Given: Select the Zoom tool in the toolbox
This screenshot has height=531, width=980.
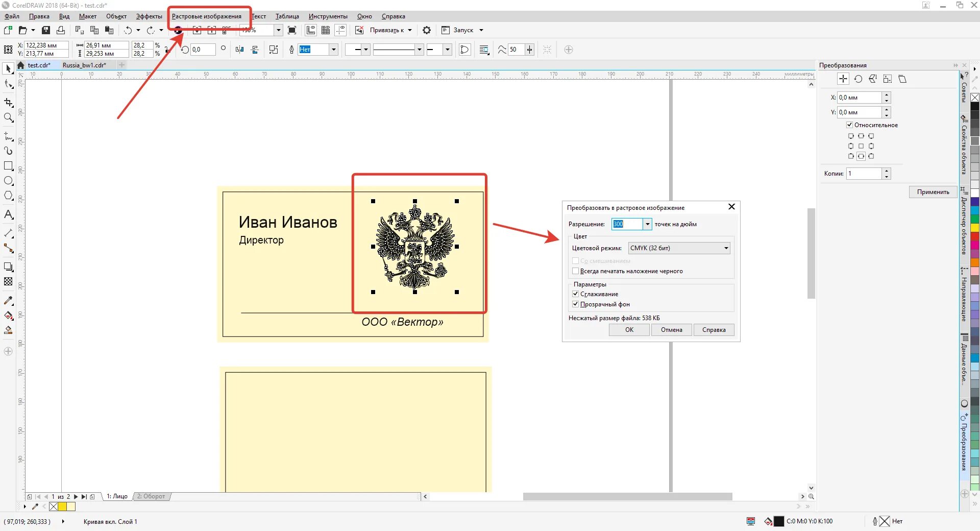Looking at the screenshot, I should [8, 118].
